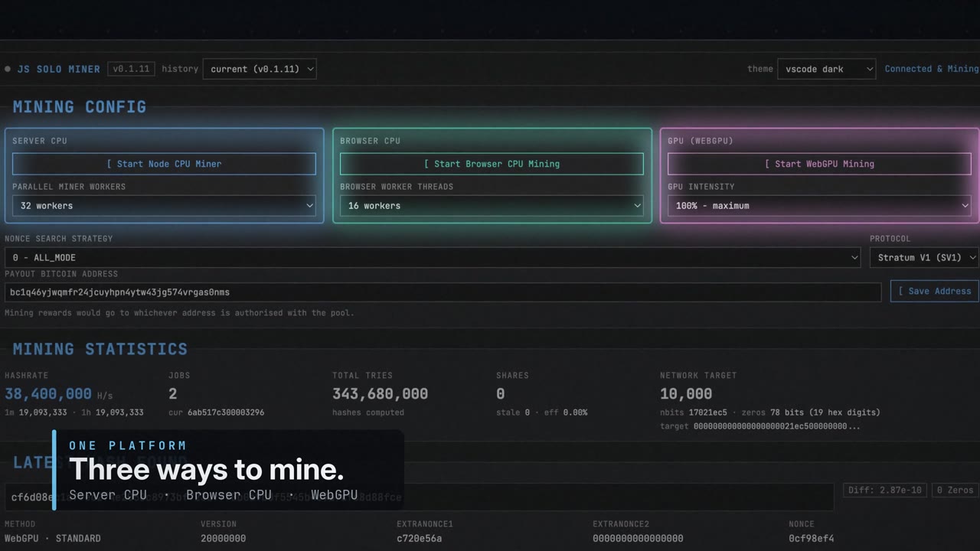Start Browser CPU Mining
This screenshot has width=980, height=551.
pos(492,164)
